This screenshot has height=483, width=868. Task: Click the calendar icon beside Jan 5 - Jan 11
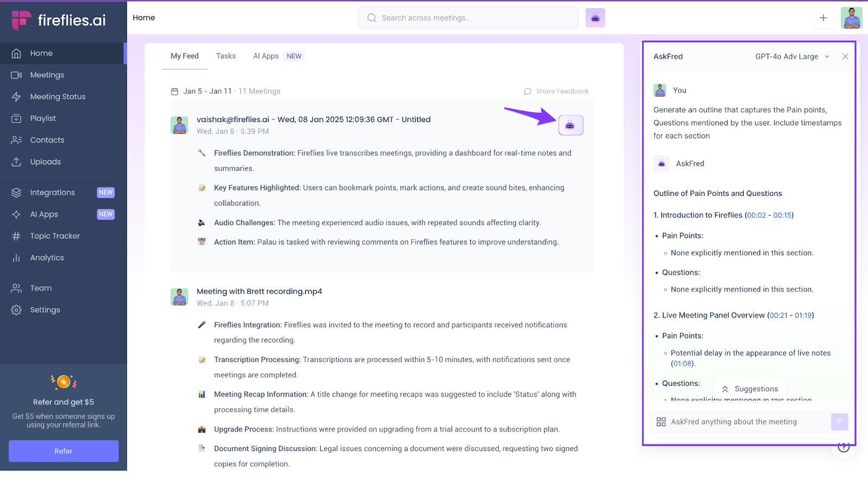point(175,91)
